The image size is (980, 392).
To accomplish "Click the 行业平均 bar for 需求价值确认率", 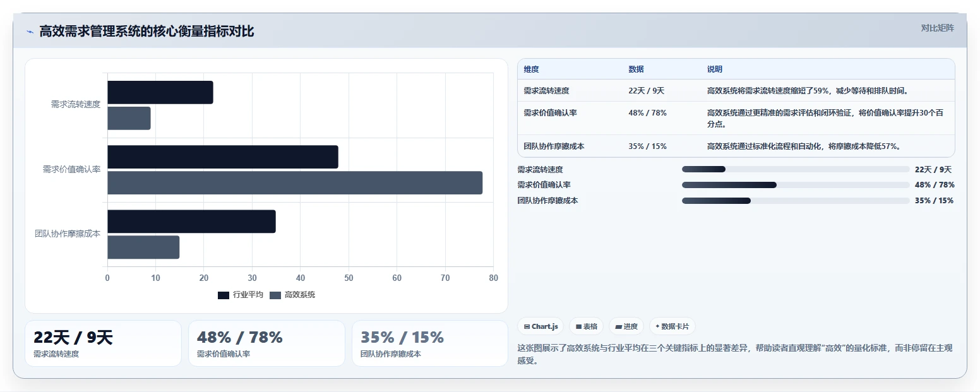I will (x=223, y=157).
